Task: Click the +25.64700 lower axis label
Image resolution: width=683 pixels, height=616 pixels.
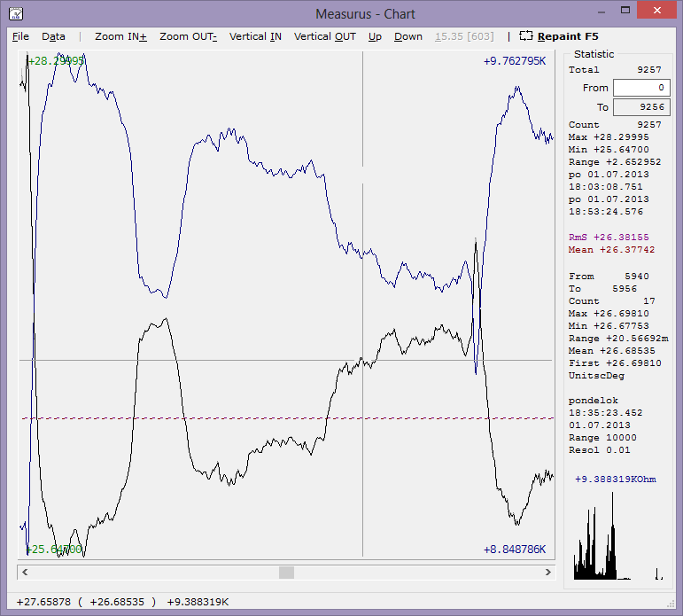Action: click(53, 550)
